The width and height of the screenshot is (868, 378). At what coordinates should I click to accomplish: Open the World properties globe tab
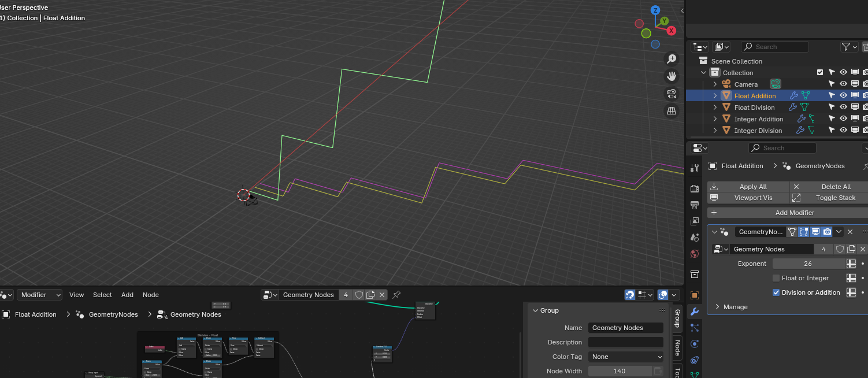coord(695,254)
